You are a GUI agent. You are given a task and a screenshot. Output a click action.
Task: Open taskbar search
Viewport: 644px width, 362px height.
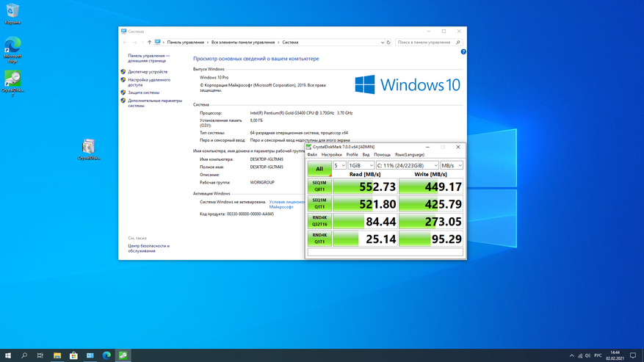(x=23, y=355)
